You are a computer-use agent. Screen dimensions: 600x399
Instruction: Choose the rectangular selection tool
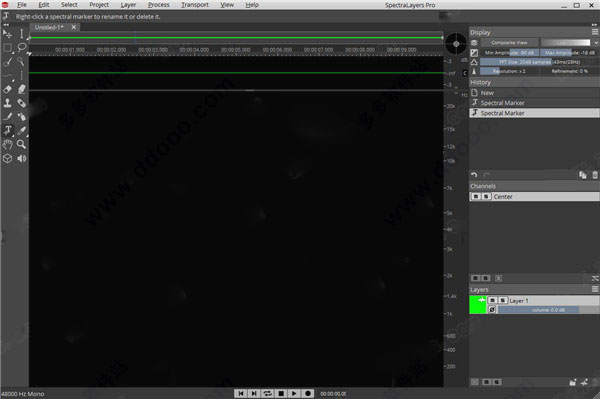coord(7,48)
